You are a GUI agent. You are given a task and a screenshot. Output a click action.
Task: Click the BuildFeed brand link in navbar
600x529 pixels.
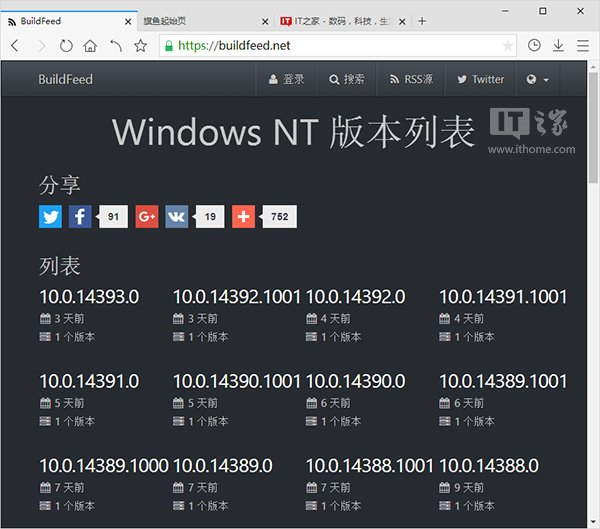click(65, 79)
